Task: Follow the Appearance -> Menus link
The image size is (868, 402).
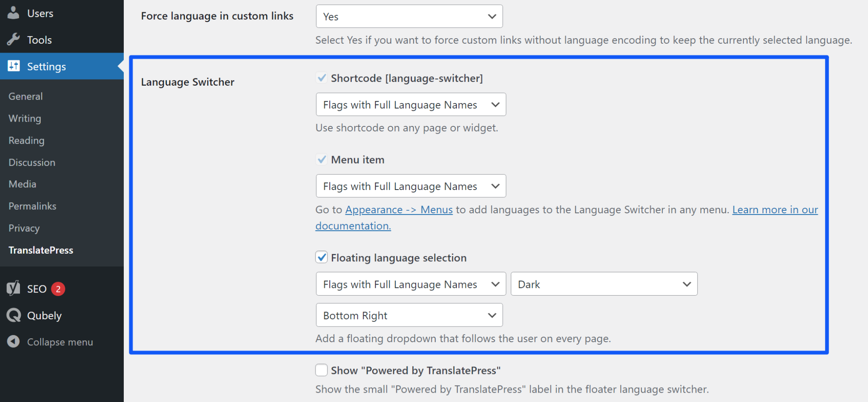Action: [x=398, y=209]
